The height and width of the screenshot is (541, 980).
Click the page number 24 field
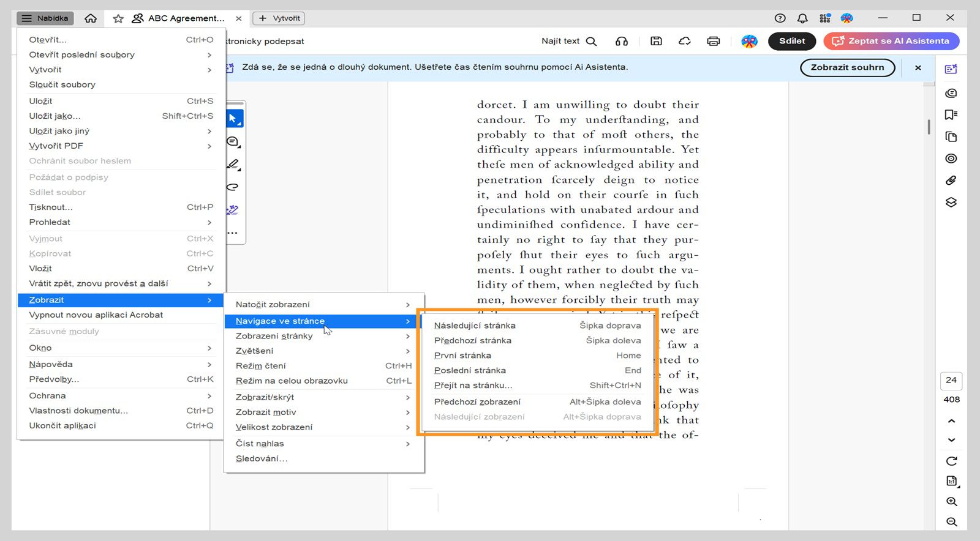pyautogui.click(x=951, y=380)
